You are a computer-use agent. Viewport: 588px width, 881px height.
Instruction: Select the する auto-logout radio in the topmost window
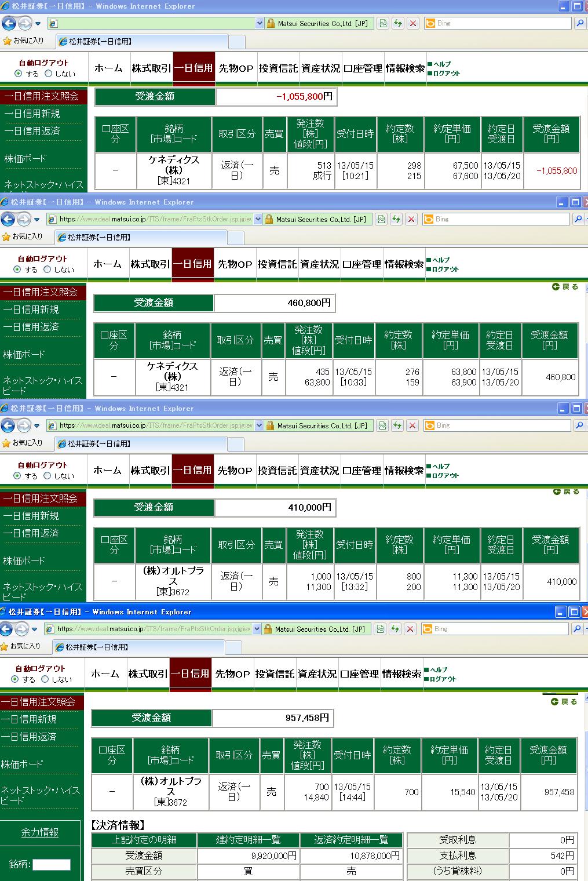pyautogui.click(x=19, y=74)
